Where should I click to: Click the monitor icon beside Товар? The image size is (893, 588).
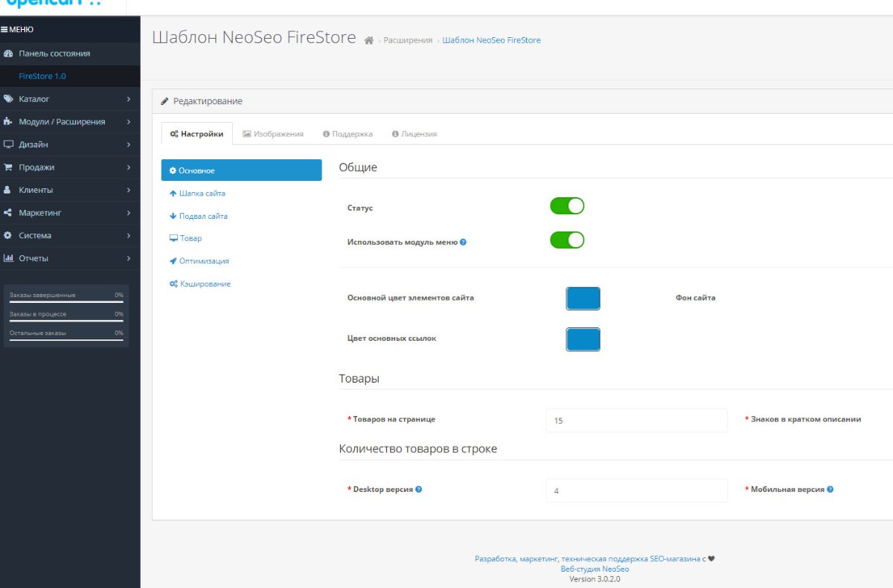173,238
